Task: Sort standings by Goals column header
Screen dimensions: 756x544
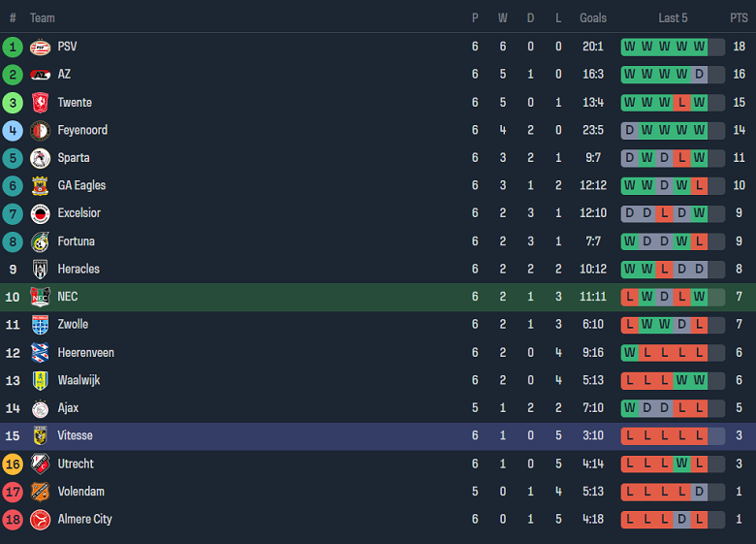Action: [593, 18]
